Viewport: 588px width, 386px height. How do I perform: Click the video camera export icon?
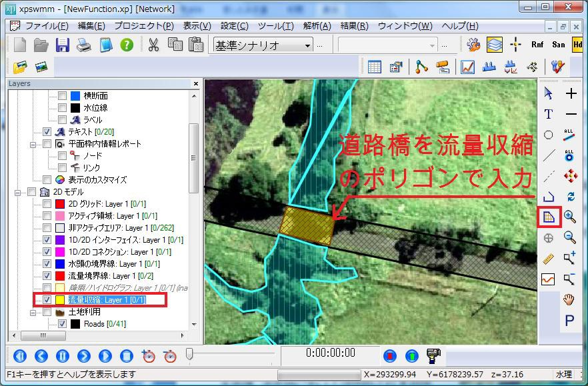click(433, 355)
